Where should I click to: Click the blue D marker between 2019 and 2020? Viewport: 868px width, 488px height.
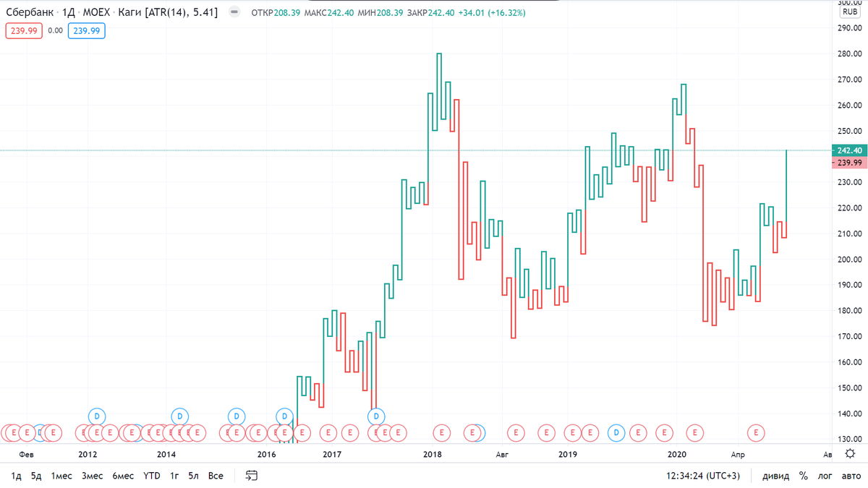click(x=616, y=432)
